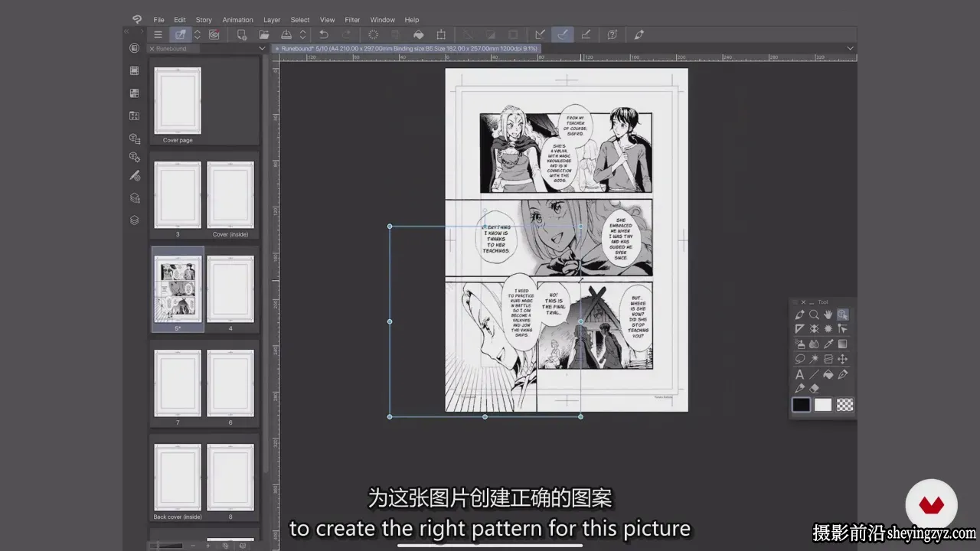
Task: Select the Hand move tool
Action: pos(828,315)
